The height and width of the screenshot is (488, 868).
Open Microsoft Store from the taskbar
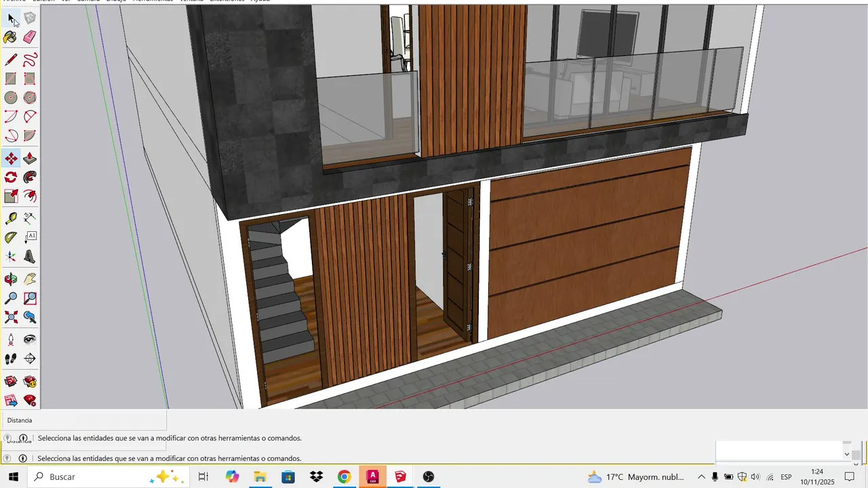288,476
